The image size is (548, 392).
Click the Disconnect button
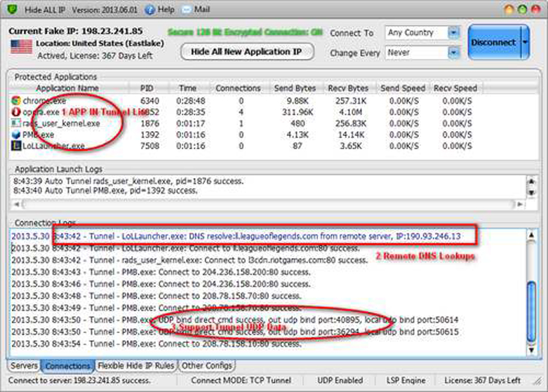[494, 42]
